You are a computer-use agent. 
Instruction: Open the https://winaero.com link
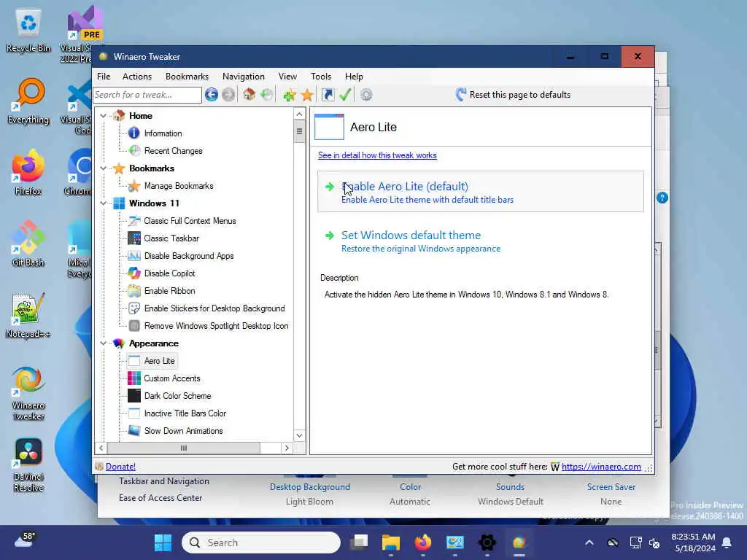[601, 467]
